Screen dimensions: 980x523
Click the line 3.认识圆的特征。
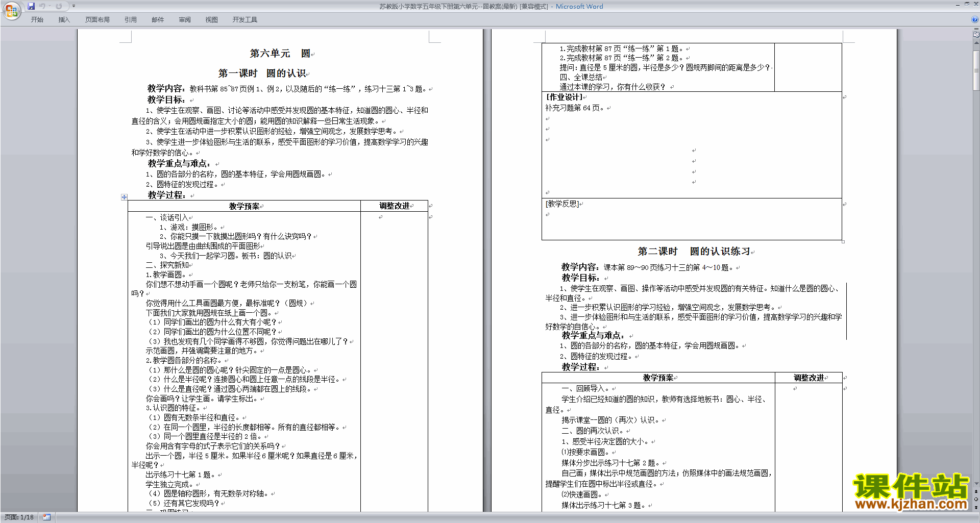[x=173, y=408]
